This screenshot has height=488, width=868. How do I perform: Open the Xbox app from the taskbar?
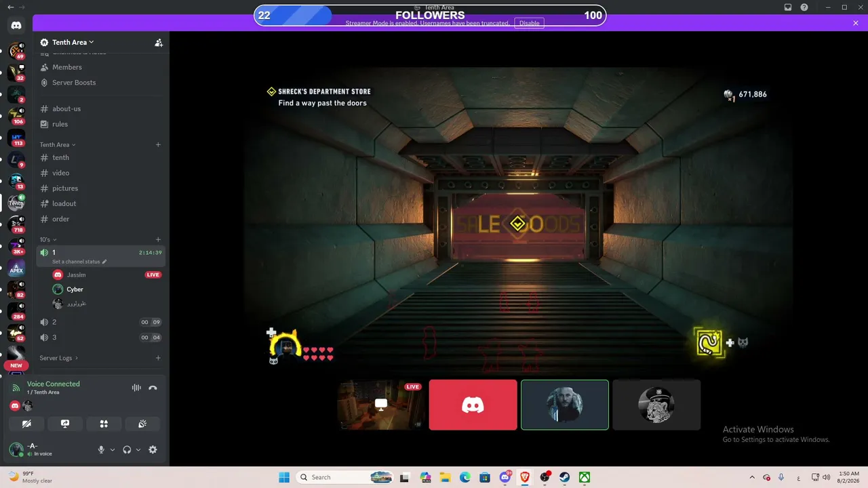coord(584,477)
